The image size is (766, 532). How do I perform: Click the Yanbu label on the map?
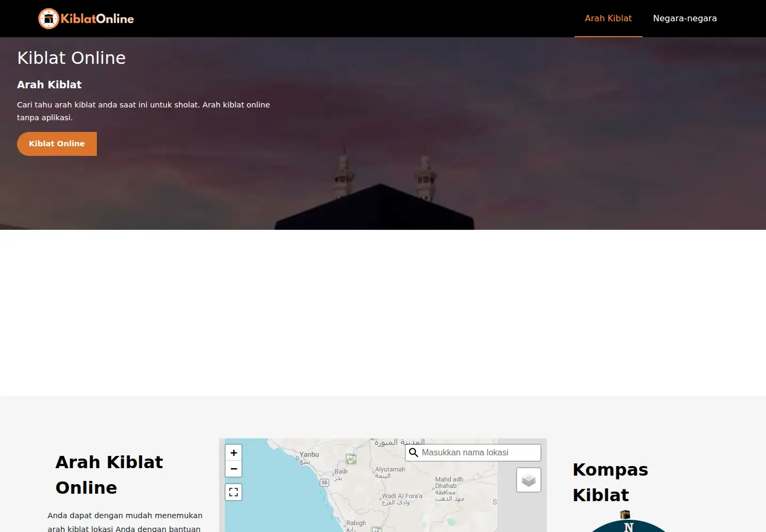309,454
